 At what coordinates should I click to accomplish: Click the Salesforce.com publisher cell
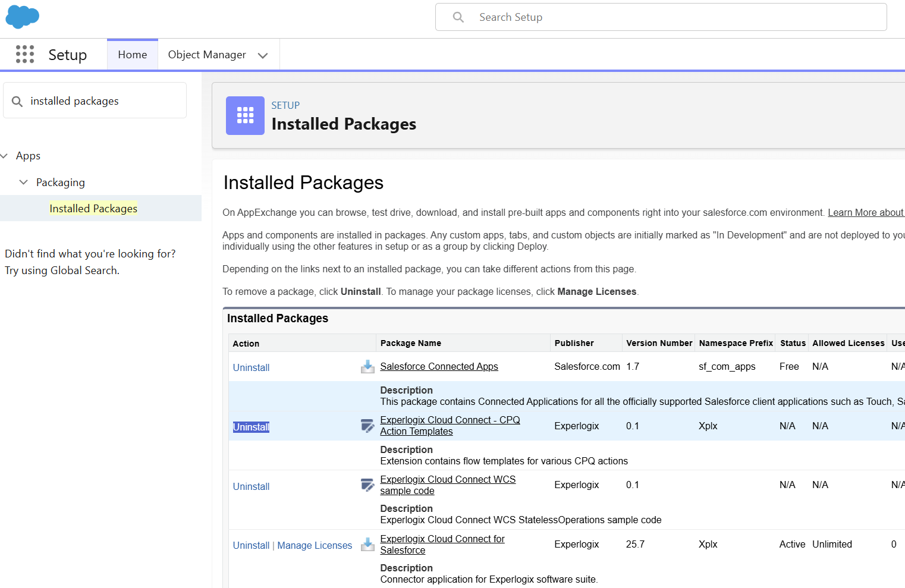tap(587, 366)
